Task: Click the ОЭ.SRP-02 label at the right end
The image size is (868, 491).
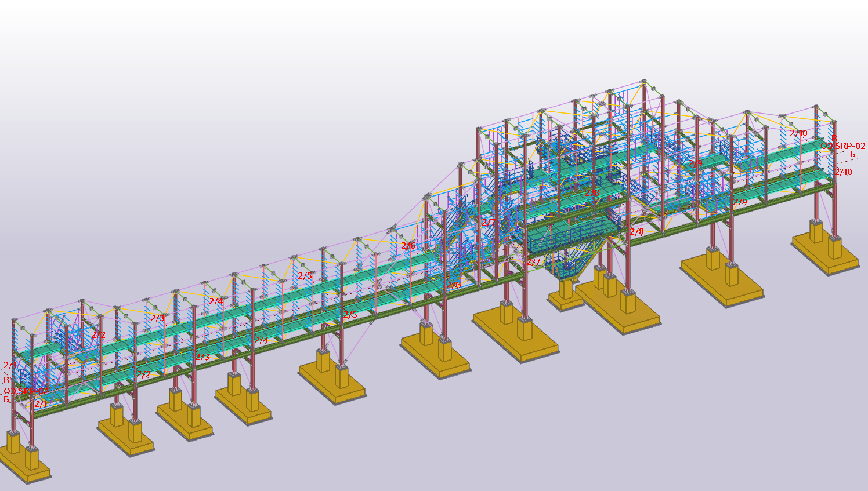Action: (x=843, y=146)
